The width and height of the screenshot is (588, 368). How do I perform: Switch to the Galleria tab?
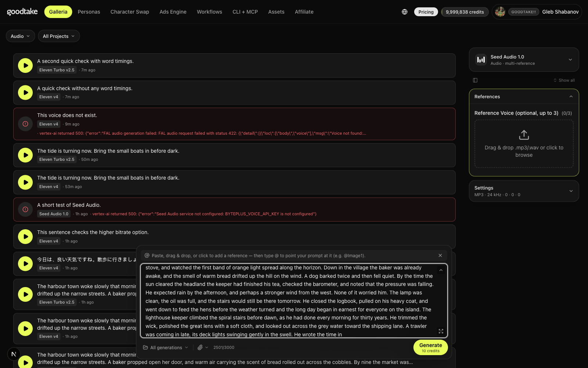(x=58, y=12)
